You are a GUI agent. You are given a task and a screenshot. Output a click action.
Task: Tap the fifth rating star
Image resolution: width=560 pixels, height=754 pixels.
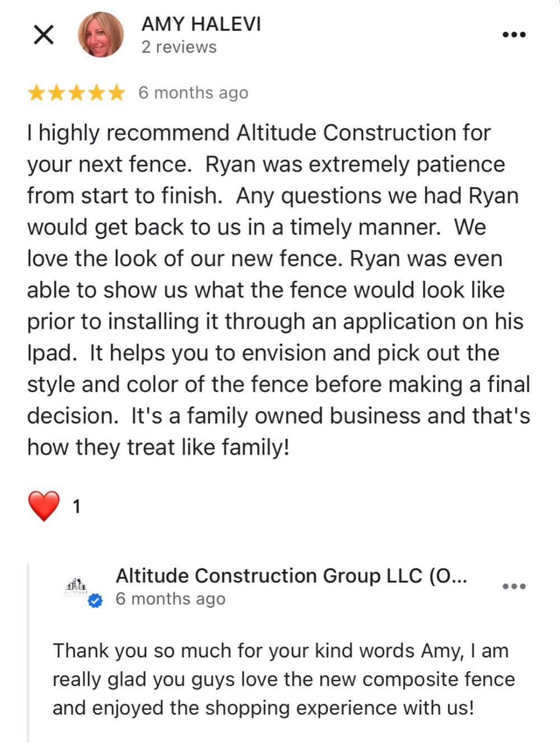(x=116, y=92)
